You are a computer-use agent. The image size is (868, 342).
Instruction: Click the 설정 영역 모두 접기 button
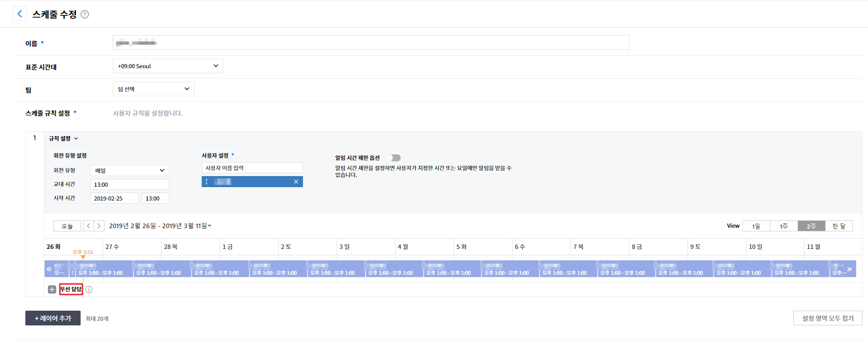pos(827,318)
